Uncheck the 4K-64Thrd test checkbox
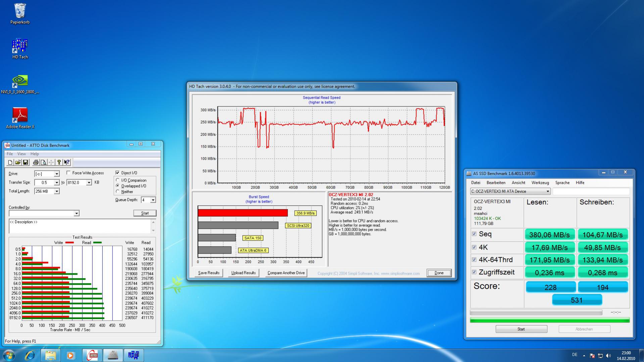Viewport: 644px width, 362px height. coord(474,260)
